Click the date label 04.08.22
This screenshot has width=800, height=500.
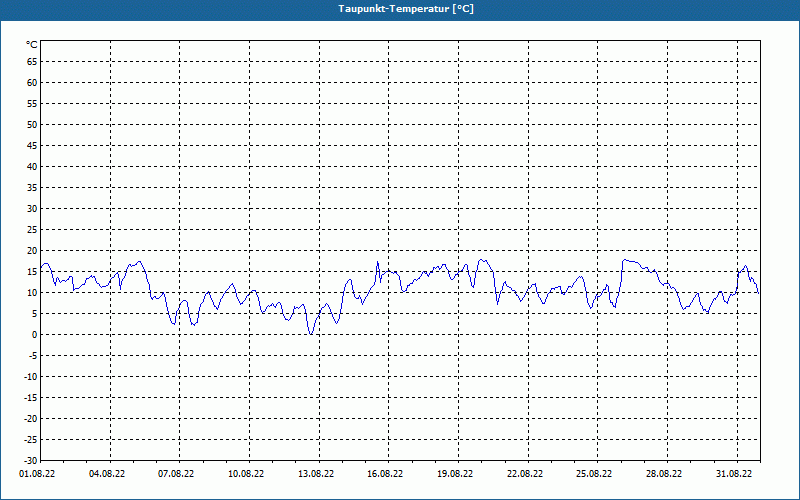point(107,474)
